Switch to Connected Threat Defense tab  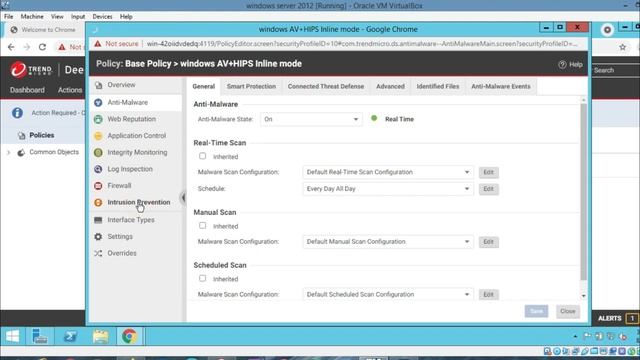click(326, 87)
